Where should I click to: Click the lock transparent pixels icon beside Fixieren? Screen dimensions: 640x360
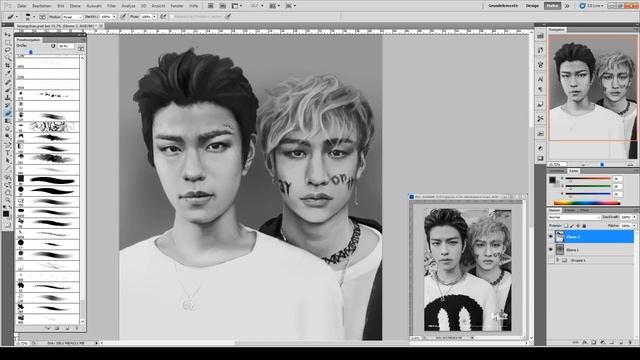point(566,226)
